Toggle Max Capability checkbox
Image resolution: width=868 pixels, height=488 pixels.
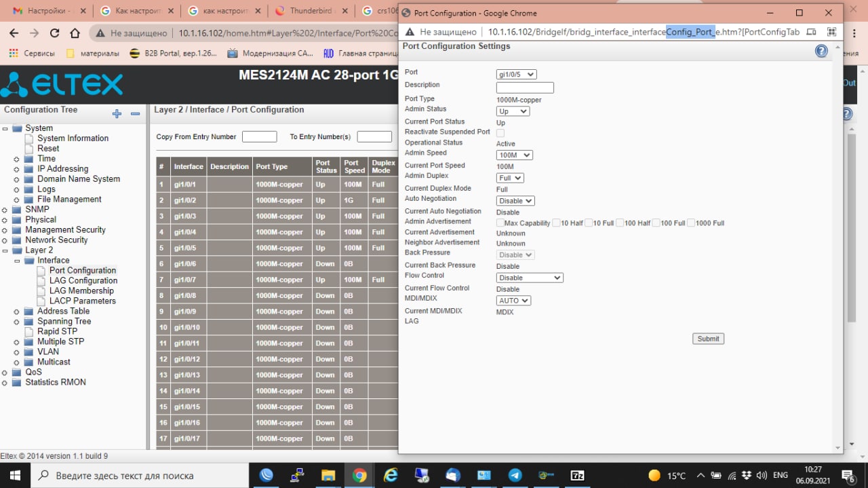coord(500,223)
